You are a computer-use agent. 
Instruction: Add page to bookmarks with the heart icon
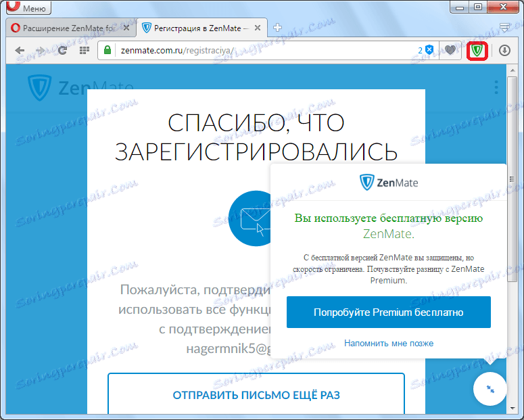pyautogui.click(x=450, y=50)
